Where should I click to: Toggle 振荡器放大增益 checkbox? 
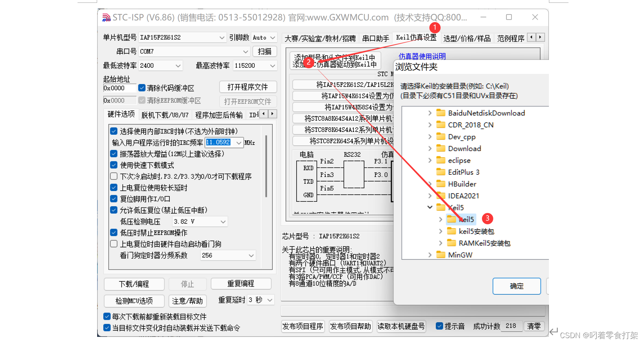(x=114, y=154)
